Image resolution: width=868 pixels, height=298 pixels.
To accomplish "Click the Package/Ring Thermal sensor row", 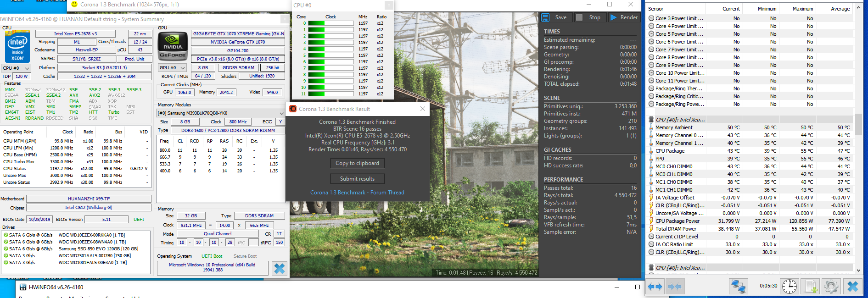I will [x=749, y=88].
